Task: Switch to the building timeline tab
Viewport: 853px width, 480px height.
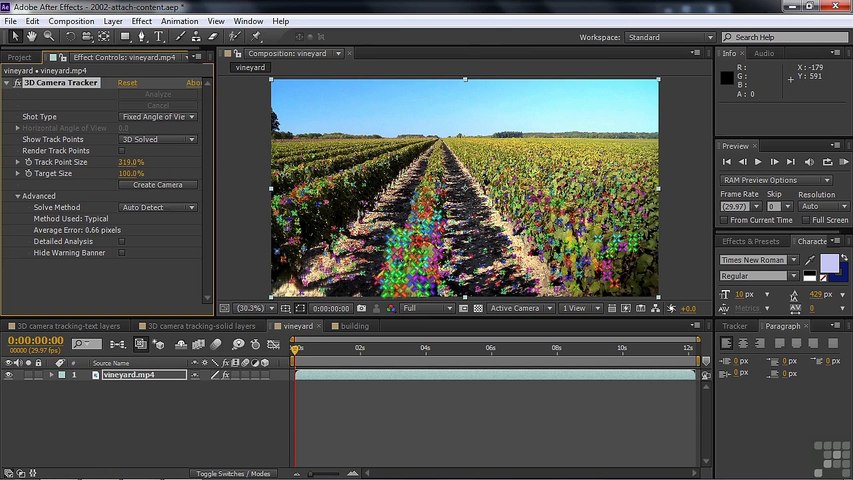Action: [x=354, y=326]
